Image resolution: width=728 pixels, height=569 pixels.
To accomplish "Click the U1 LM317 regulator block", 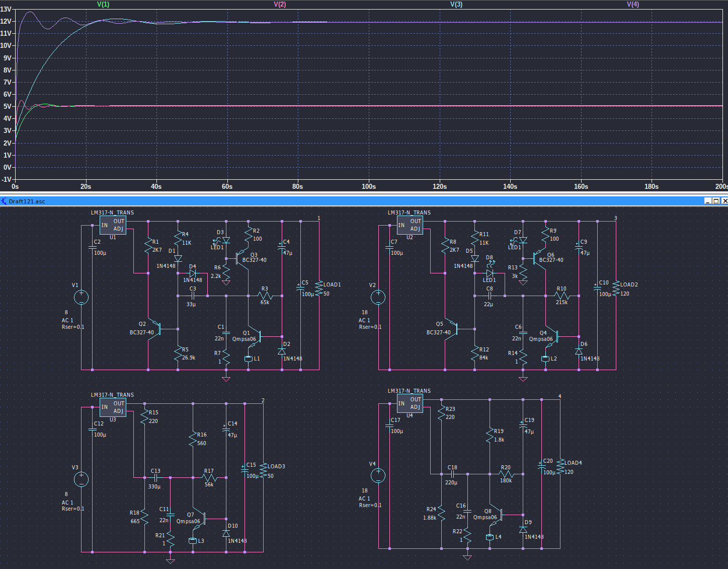I will (113, 225).
